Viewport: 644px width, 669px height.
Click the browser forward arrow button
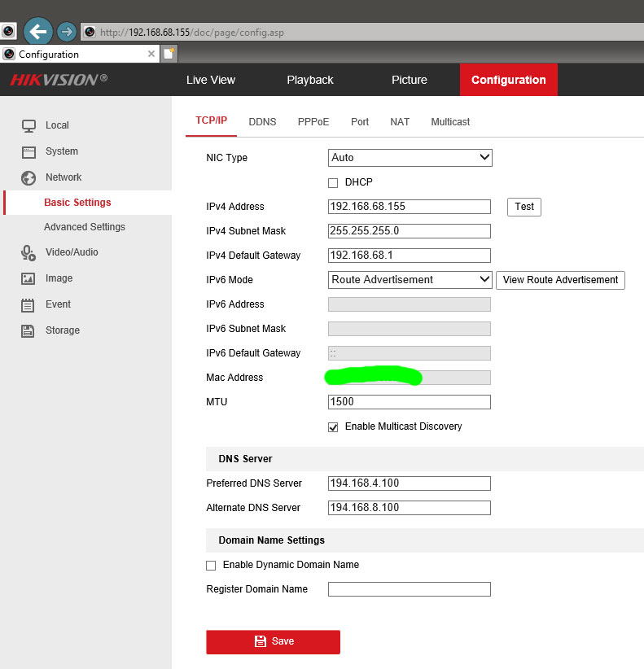point(67,32)
